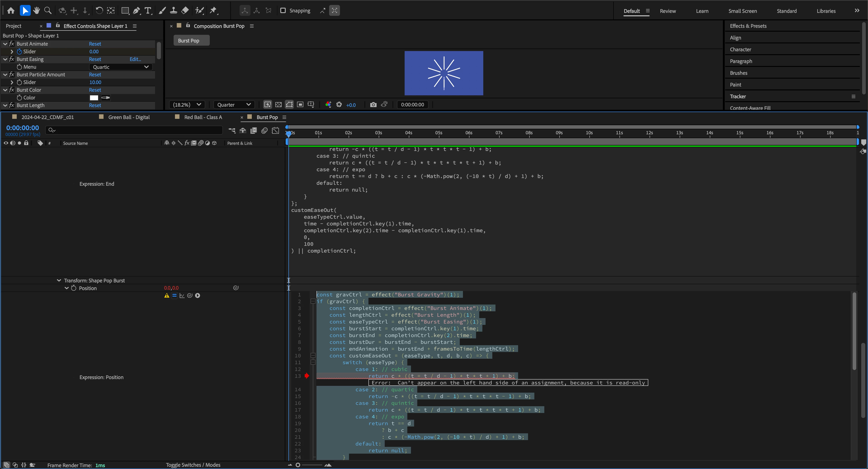Click Toggle Switches / Modes button
Screen dimensions: 868x469
click(193, 465)
